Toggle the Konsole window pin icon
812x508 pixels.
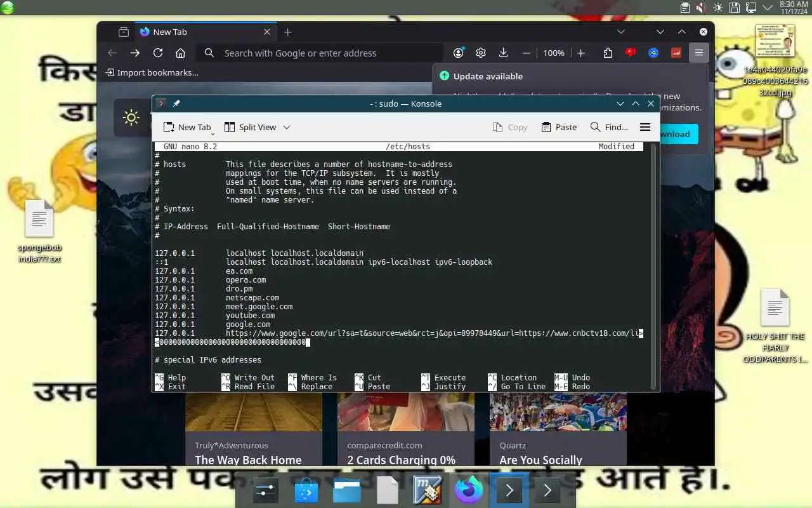[x=176, y=104]
